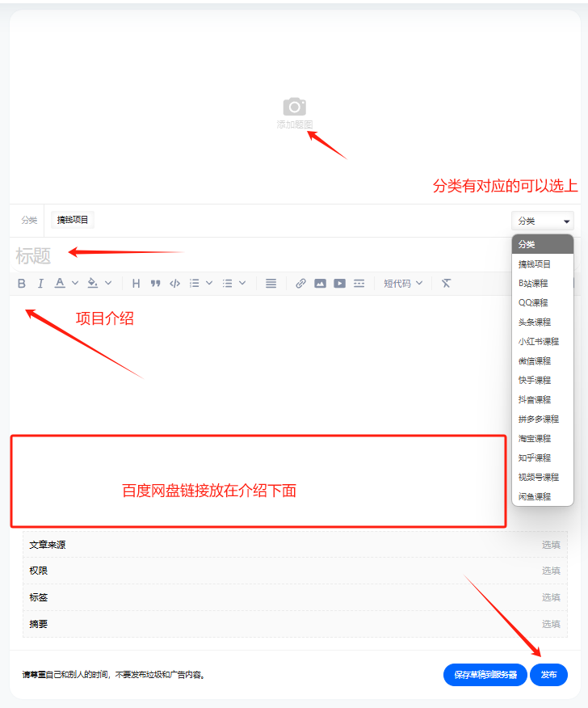The image size is (588, 708).
Task: Click the background highlight color icon
Action: coord(92,284)
